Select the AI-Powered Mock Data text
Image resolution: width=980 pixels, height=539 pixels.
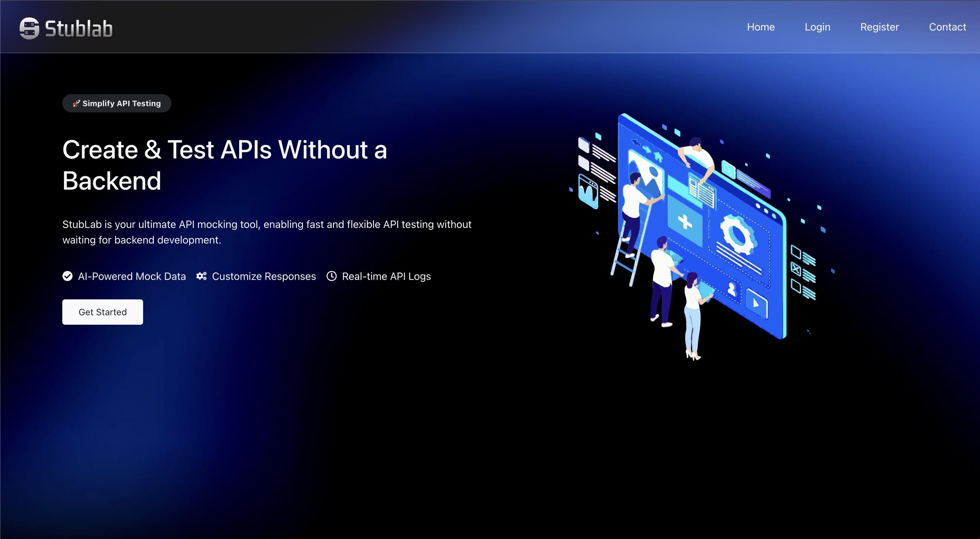[x=132, y=276]
